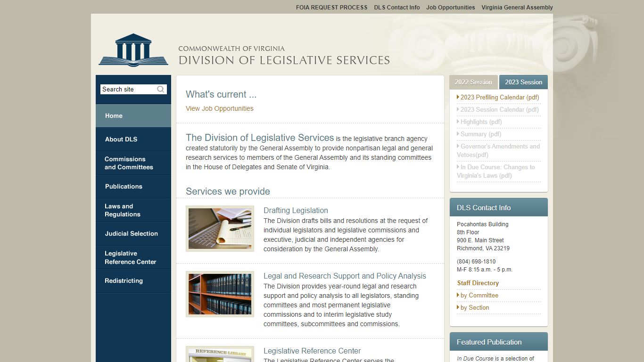Open Staff Directory by Section
The image size is (644, 362).
click(475, 307)
